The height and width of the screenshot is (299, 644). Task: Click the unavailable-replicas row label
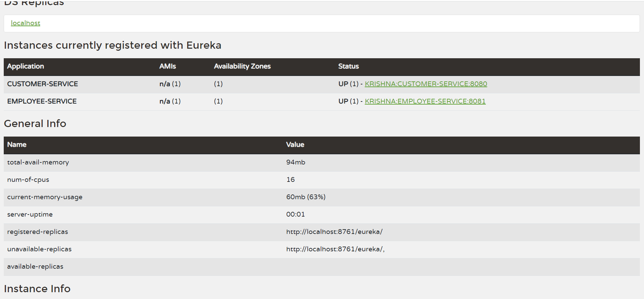[39, 249]
